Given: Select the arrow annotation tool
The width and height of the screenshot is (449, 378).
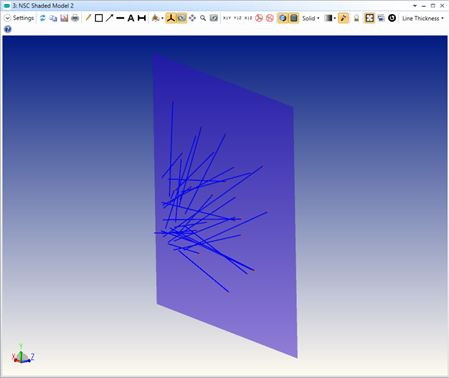Looking at the screenshot, I should (x=109, y=18).
